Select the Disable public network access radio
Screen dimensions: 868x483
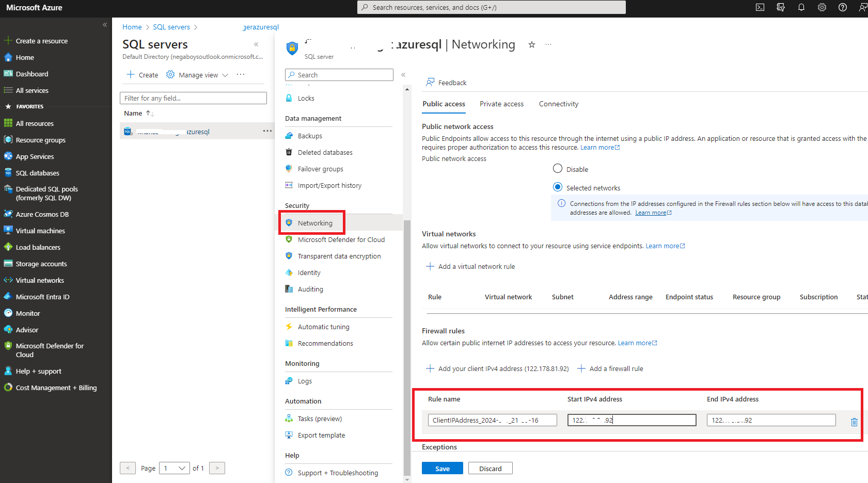click(x=558, y=168)
